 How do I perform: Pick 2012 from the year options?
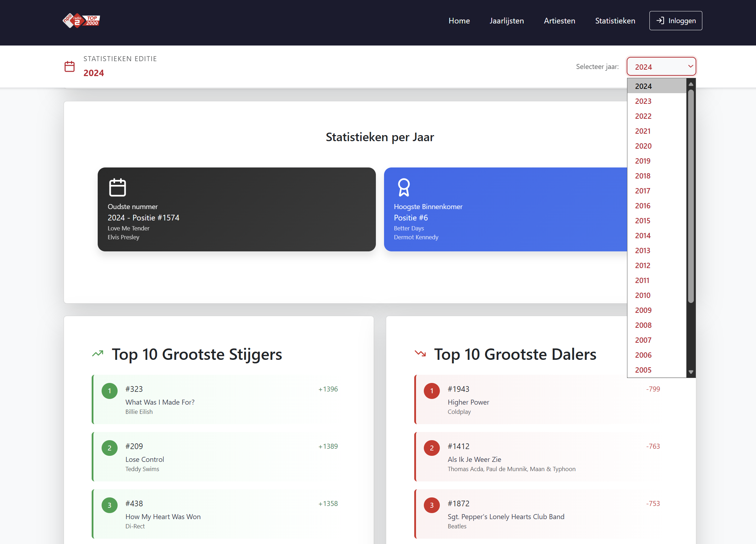click(643, 266)
